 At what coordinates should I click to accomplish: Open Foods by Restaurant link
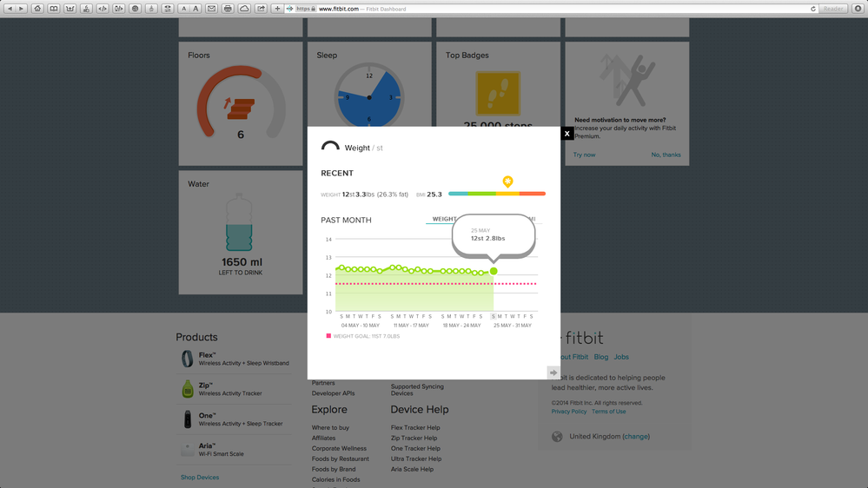(341, 458)
